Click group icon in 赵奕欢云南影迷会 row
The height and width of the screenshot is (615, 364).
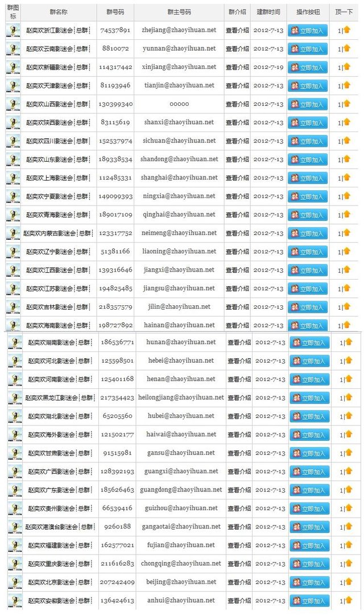point(13,48)
